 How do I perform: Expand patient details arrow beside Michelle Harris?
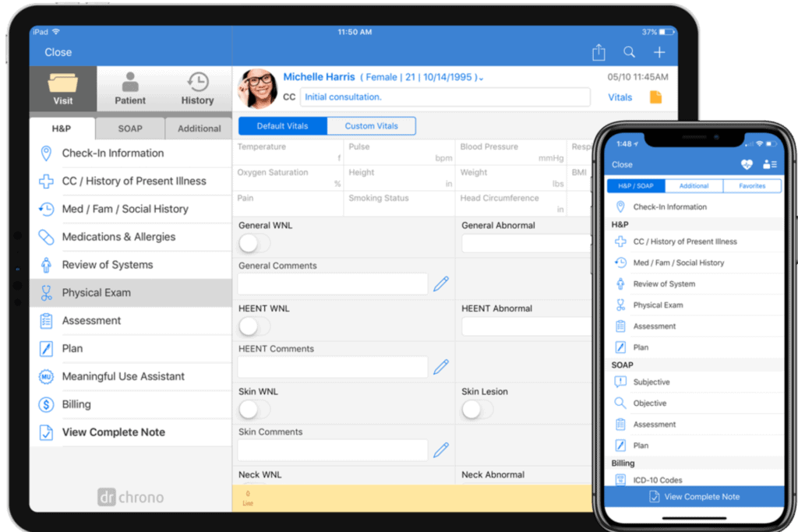pos(482,79)
